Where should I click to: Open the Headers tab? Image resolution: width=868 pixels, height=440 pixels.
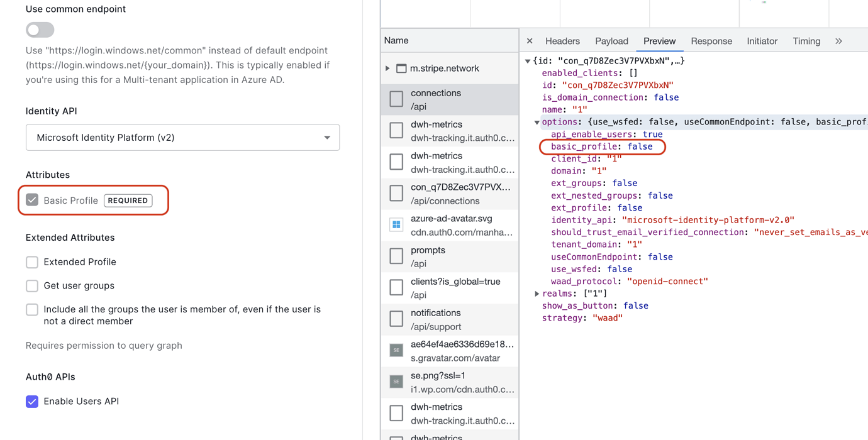click(562, 41)
